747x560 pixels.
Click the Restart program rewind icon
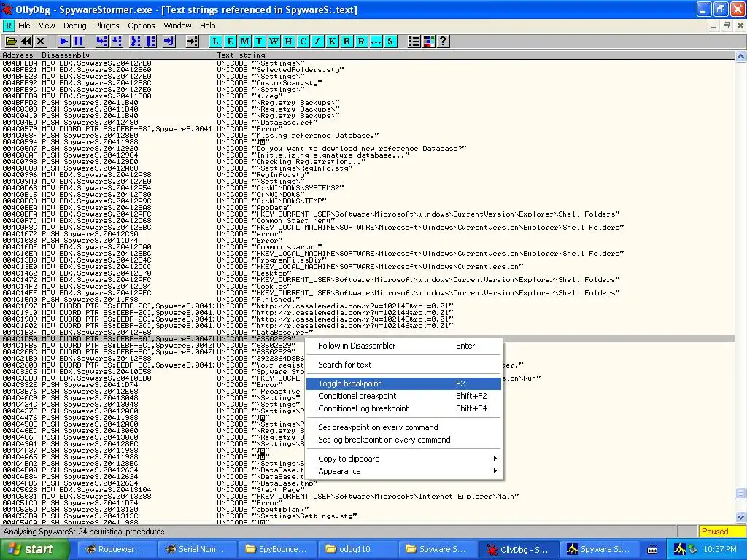point(26,42)
